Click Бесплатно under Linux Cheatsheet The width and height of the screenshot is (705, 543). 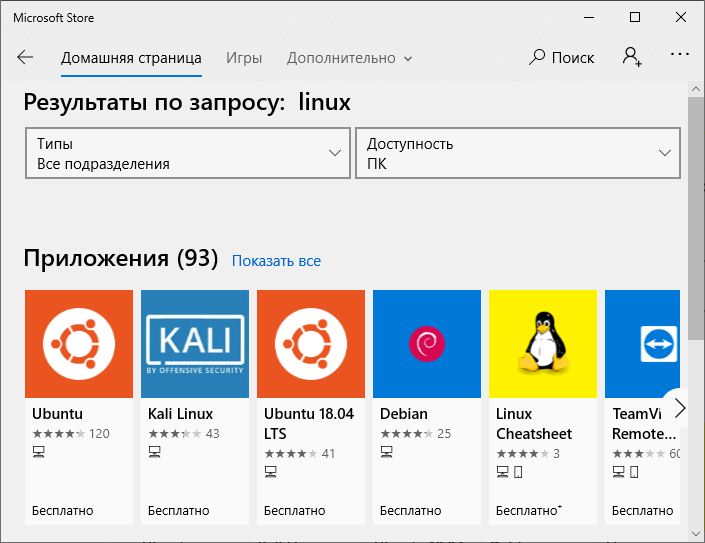pos(529,511)
